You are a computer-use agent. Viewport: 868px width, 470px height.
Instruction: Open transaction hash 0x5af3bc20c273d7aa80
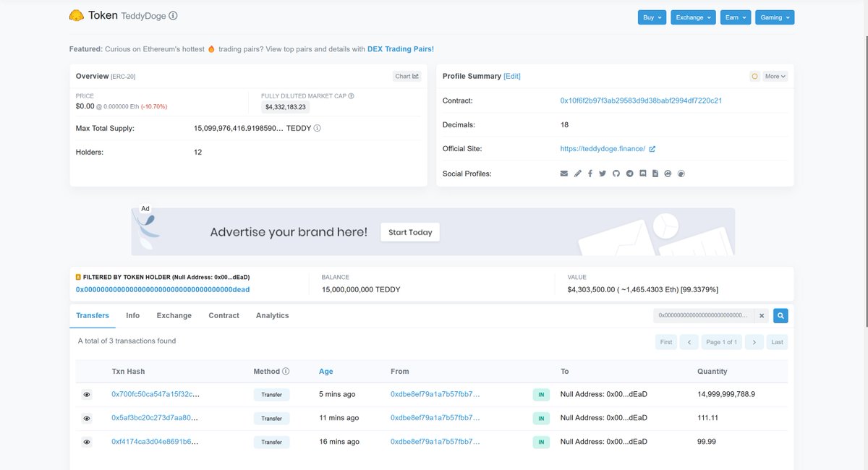pos(155,418)
